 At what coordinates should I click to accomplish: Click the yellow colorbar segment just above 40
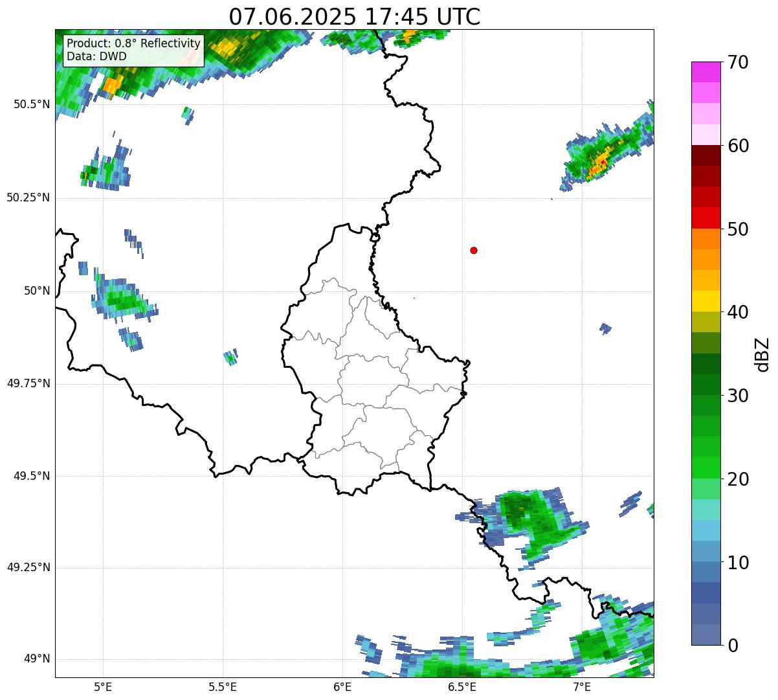coord(706,301)
